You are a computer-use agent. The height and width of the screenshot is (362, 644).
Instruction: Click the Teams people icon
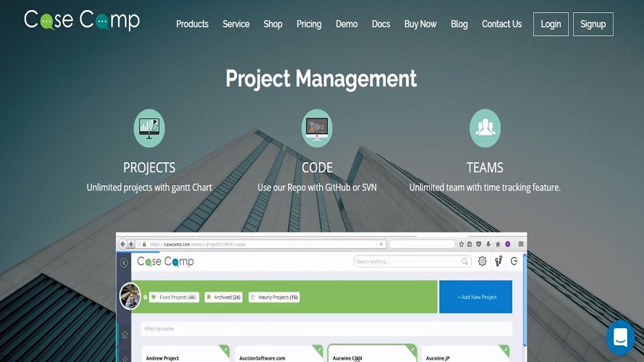click(485, 128)
